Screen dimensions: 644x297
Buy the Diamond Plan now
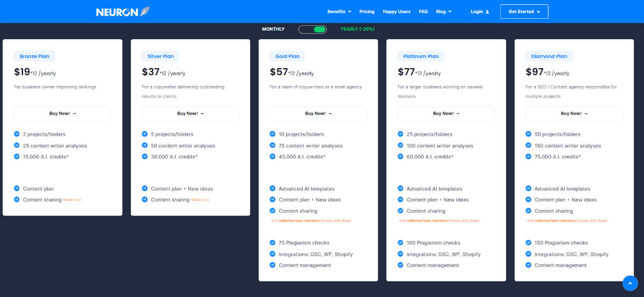tap(574, 113)
